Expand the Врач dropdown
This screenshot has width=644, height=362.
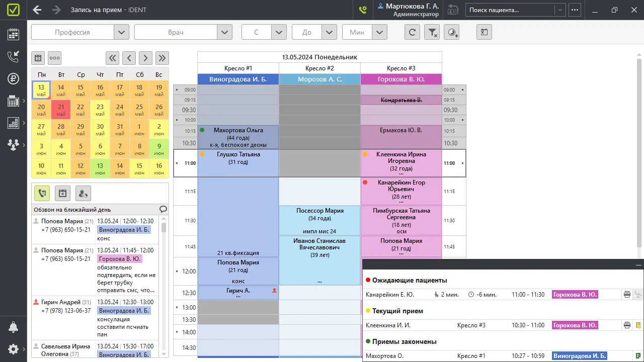[x=224, y=32]
